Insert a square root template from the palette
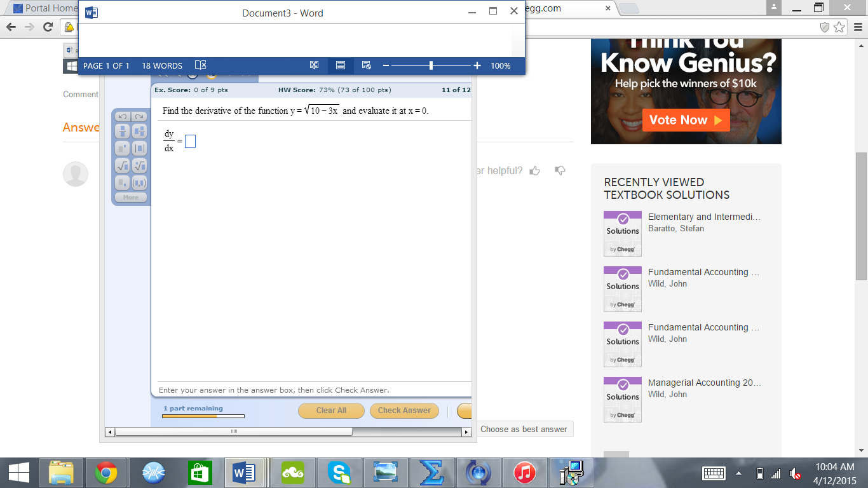The width and height of the screenshot is (868, 488). 123,166
